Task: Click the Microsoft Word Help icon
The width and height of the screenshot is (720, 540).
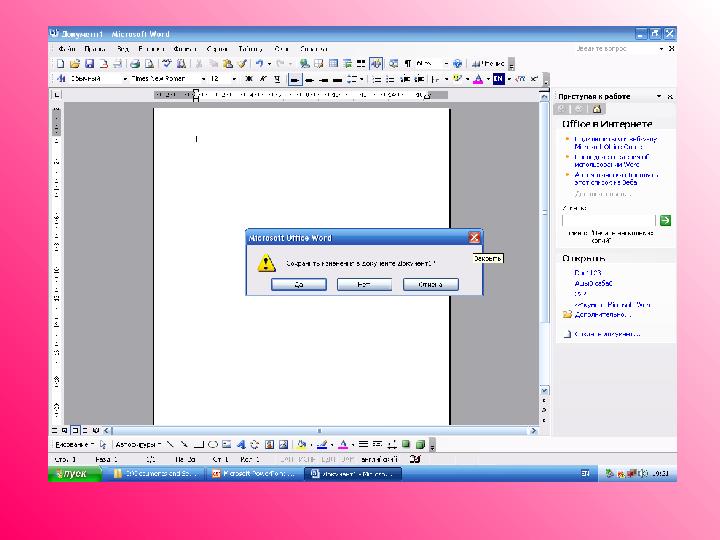Action: [x=457, y=63]
